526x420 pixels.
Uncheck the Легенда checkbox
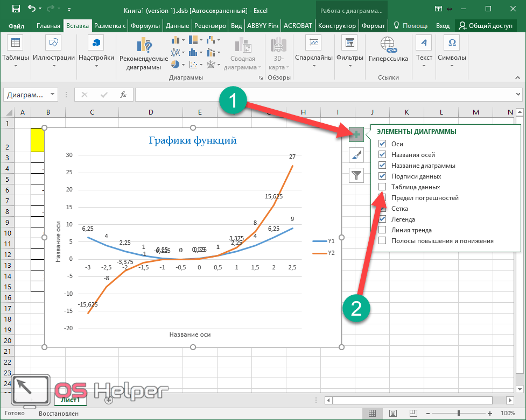pyautogui.click(x=382, y=219)
